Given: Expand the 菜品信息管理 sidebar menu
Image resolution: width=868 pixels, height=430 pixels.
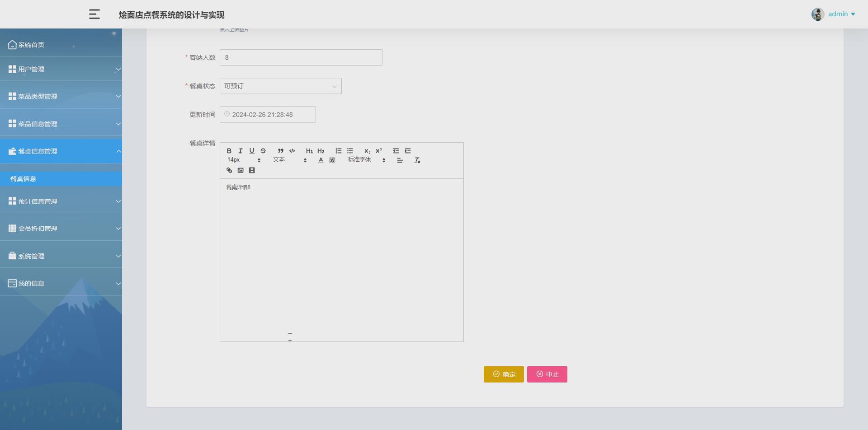Looking at the screenshot, I should pyautogui.click(x=61, y=124).
